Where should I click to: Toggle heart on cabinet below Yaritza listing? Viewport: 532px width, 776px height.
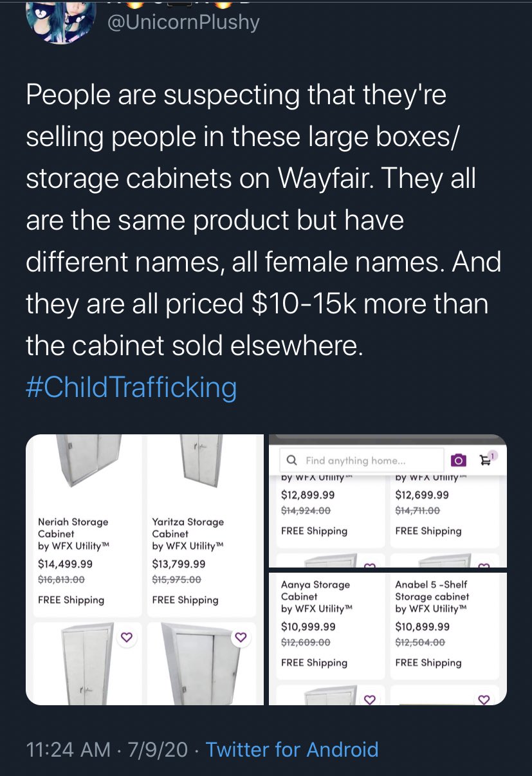[241, 637]
